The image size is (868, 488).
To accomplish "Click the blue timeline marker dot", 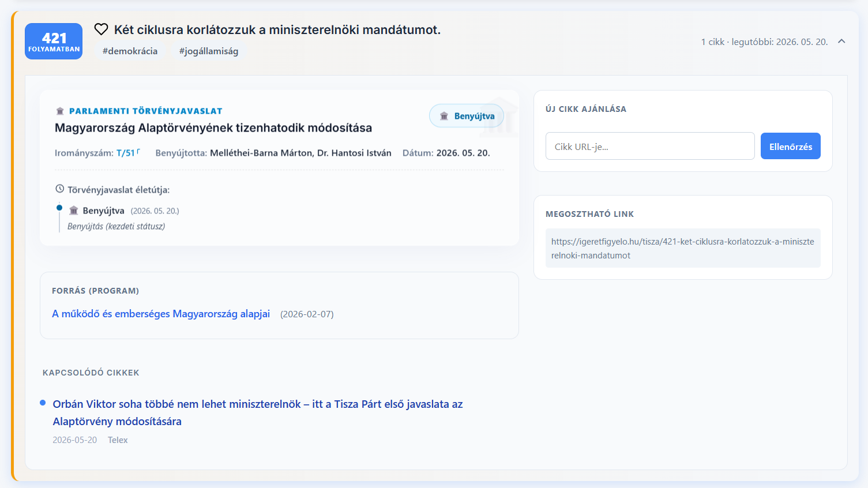I will 59,208.
